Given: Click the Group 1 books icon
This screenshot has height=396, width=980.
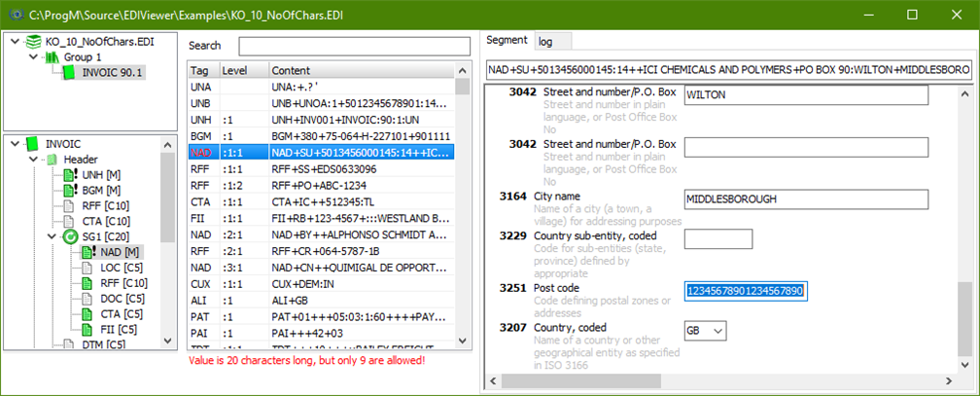Looking at the screenshot, I should 51,57.
